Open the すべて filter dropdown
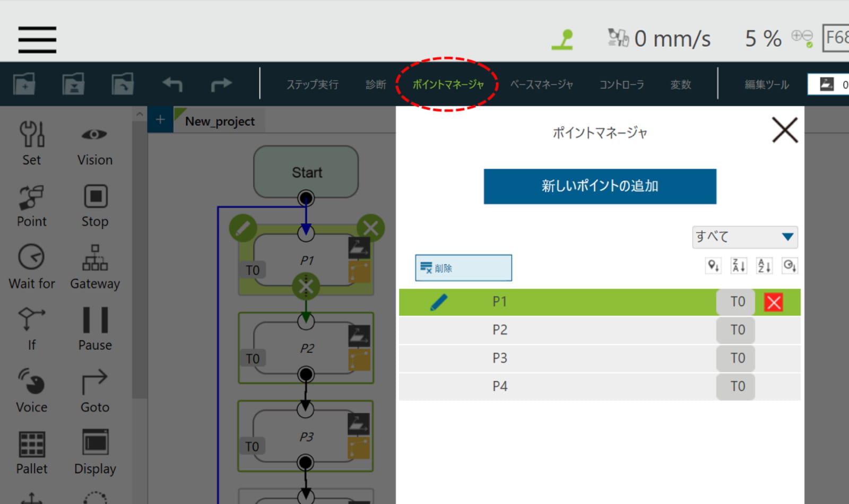 point(745,237)
